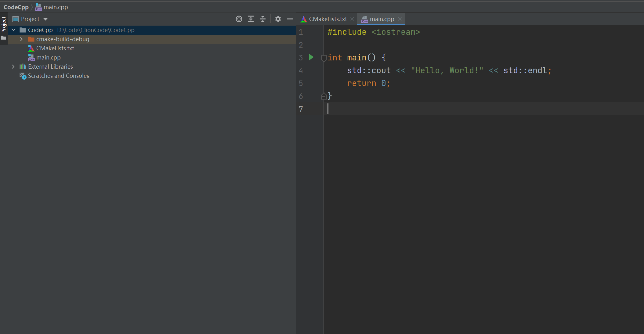
Task: Close the CMakeLists.txt editor tab
Action: [352, 19]
